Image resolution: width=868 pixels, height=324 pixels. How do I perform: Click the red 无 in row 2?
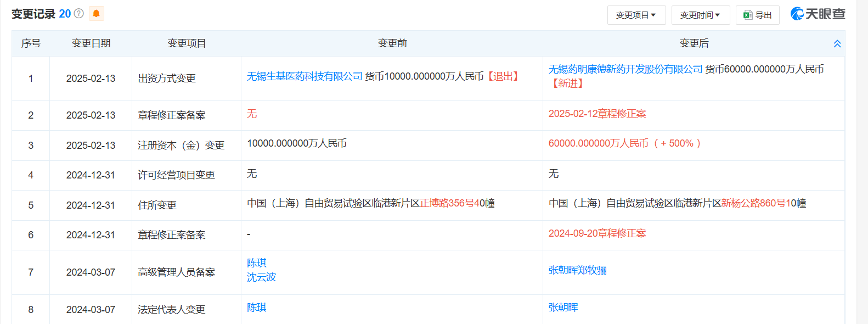(x=252, y=114)
